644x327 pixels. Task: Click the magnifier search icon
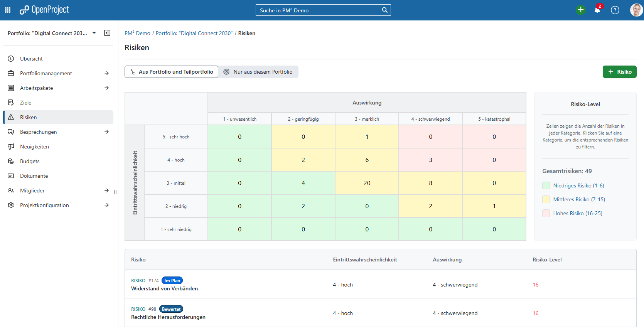pos(384,10)
